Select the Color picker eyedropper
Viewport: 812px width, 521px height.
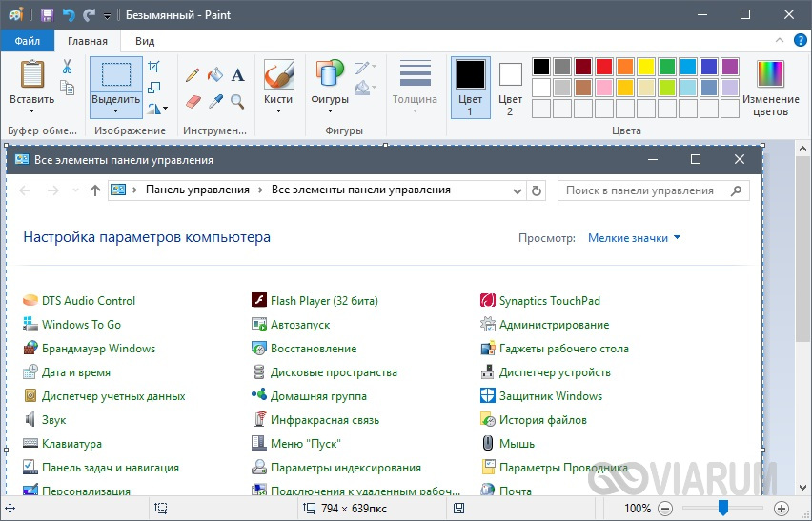214,101
